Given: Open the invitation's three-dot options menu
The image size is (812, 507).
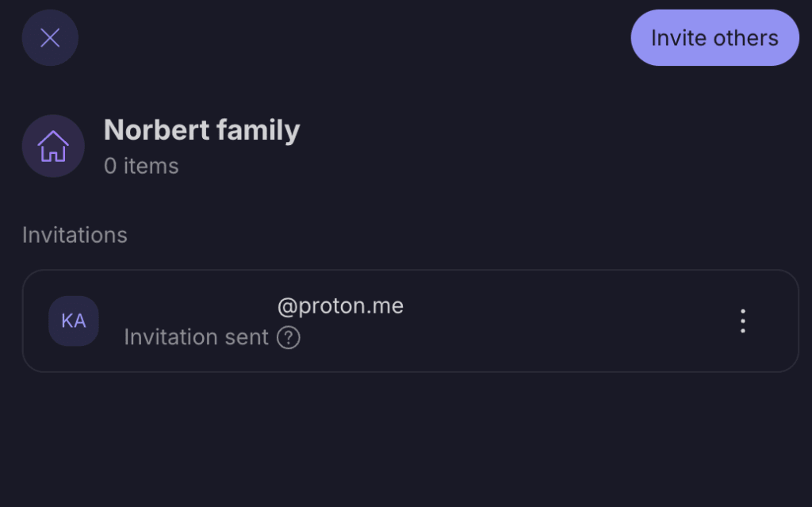Looking at the screenshot, I should click(742, 321).
